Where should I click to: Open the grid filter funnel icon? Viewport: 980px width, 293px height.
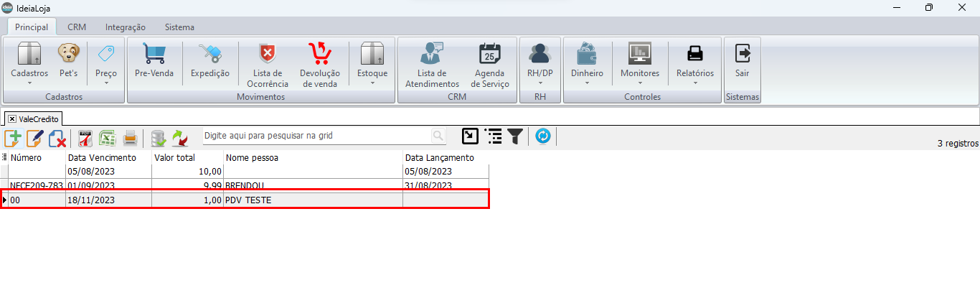pos(515,136)
